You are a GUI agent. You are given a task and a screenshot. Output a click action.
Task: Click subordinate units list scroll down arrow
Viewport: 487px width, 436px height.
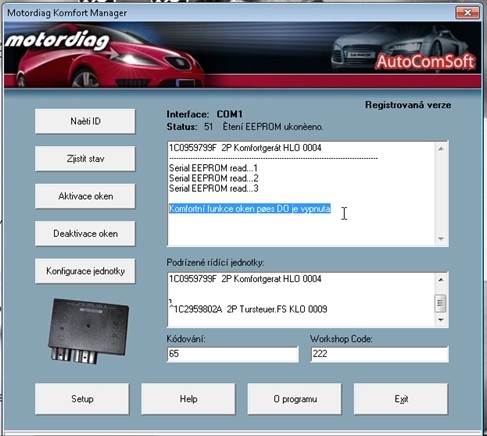pos(441,320)
